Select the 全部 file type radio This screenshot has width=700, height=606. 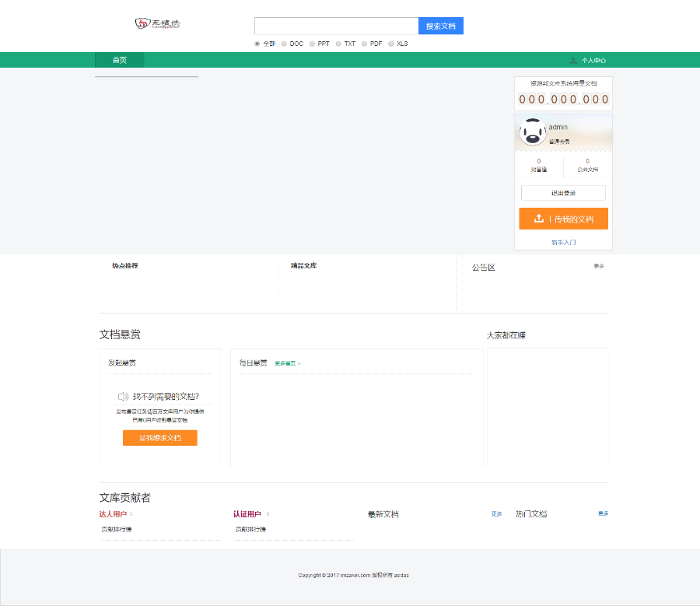257,44
